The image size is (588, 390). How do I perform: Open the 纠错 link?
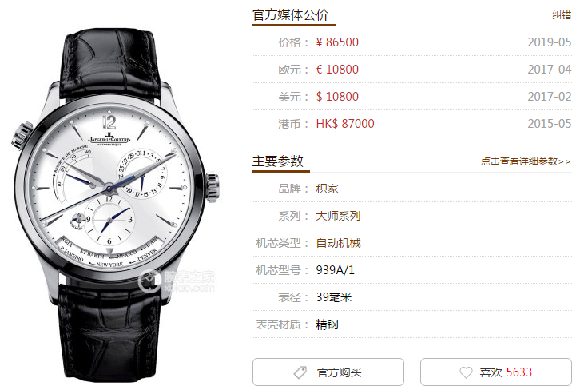click(x=562, y=15)
